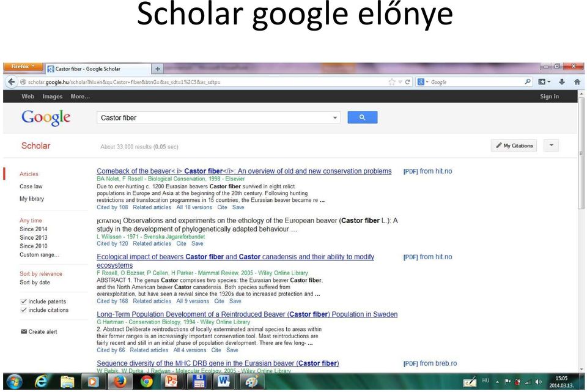Open the URL history dropdown arrow
This screenshot has height=392, width=587.
pyautogui.click(x=400, y=81)
